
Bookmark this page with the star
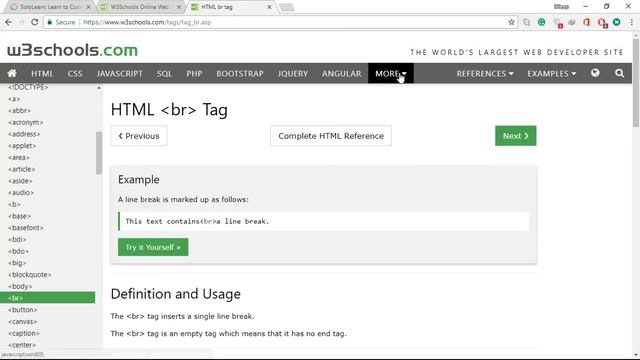pyautogui.click(x=511, y=22)
